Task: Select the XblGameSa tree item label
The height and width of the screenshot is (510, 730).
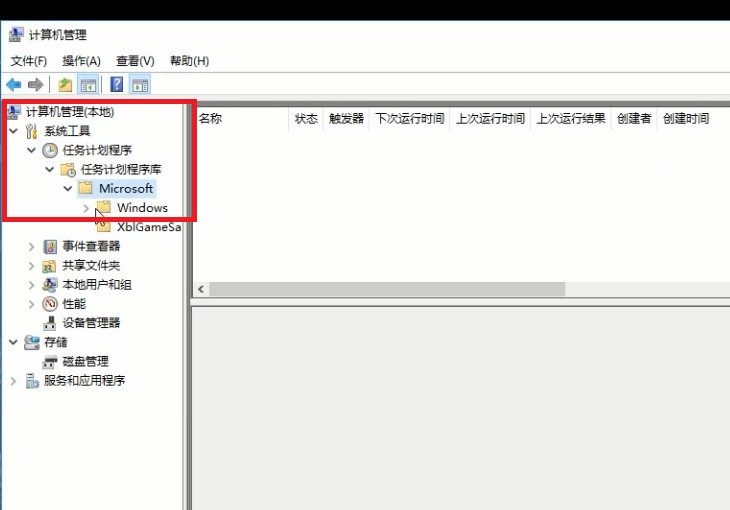Action: tap(149, 227)
